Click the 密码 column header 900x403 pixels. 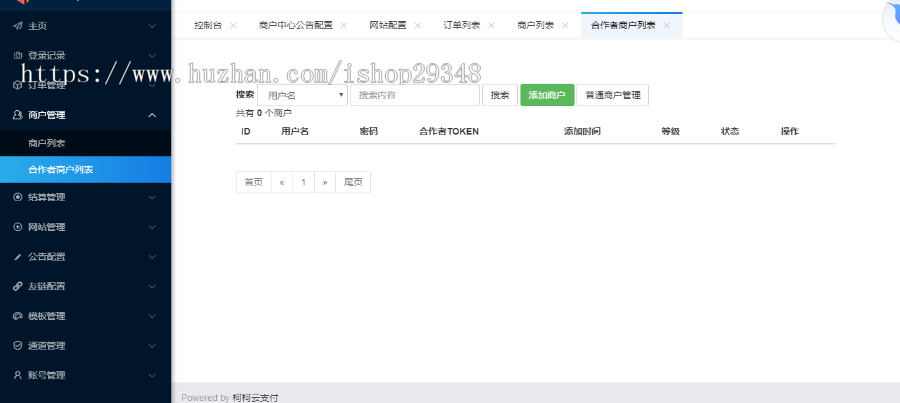[368, 131]
